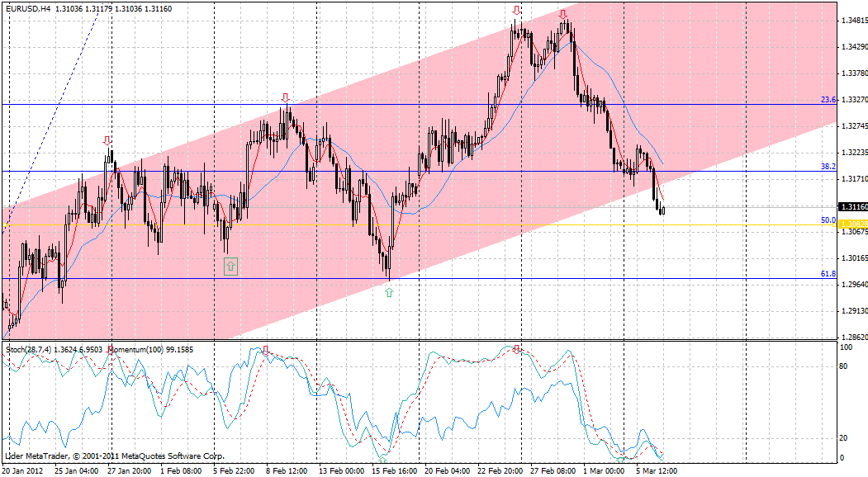Select the down arrow marker near the 8 Feb high
The height and width of the screenshot is (477, 868).
pyautogui.click(x=285, y=97)
